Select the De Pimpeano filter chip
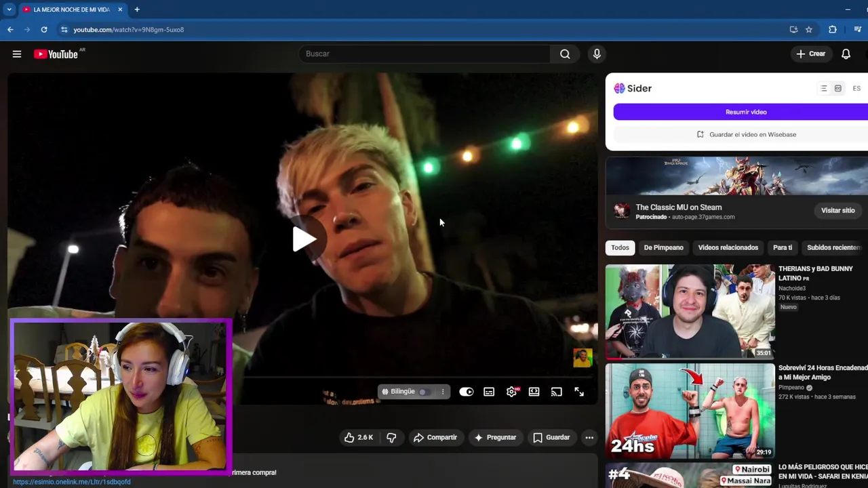Viewport: 868px width, 488px height. point(663,247)
